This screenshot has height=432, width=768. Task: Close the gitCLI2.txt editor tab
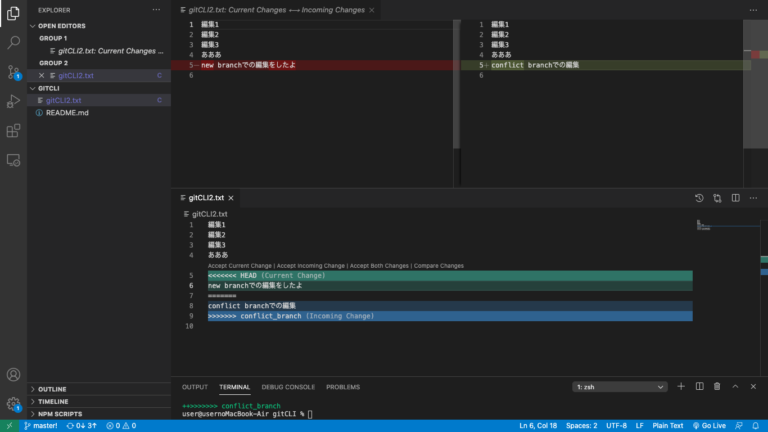(231, 198)
